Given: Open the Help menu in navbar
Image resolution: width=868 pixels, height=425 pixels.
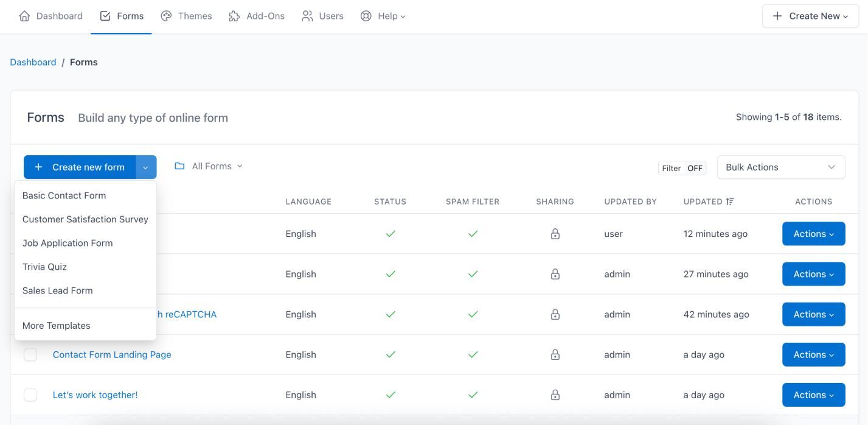Looking at the screenshot, I should tap(383, 16).
